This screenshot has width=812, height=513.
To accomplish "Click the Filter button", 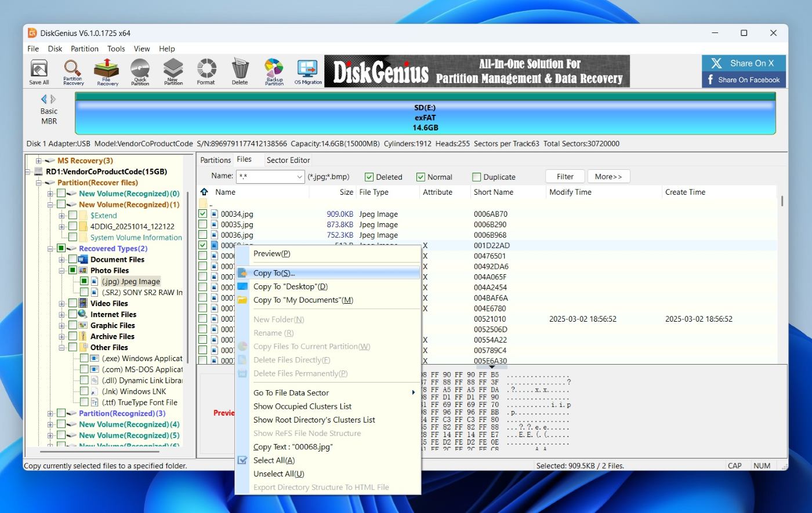I will click(564, 176).
